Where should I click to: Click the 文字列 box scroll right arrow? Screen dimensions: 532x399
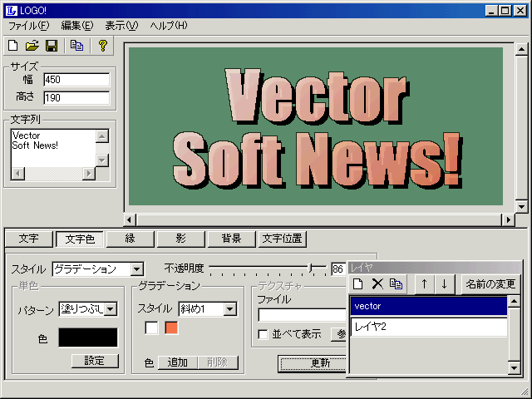(x=89, y=174)
